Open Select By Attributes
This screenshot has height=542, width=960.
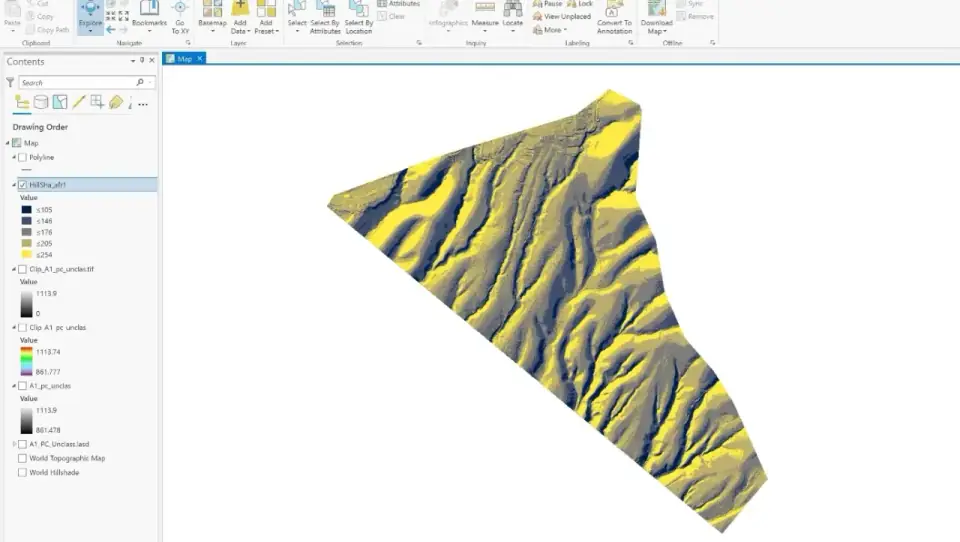pos(325,17)
